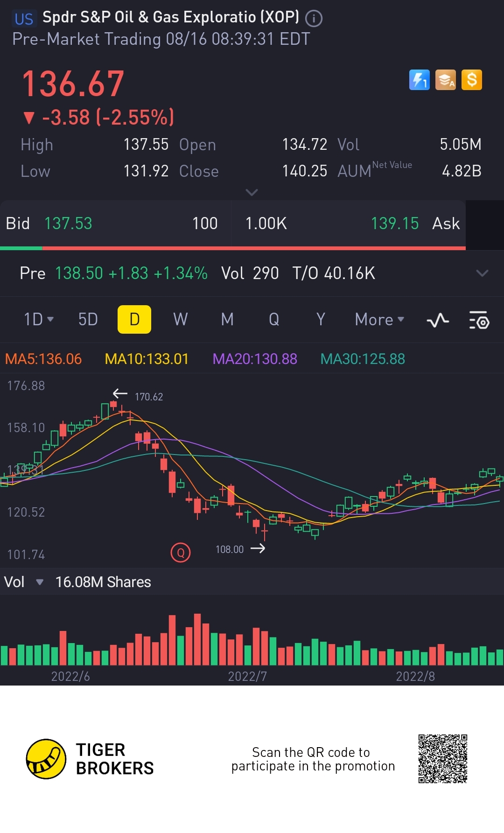The width and height of the screenshot is (504, 833).
Task: Switch to yearly Y chart tab
Action: coord(321,320)
